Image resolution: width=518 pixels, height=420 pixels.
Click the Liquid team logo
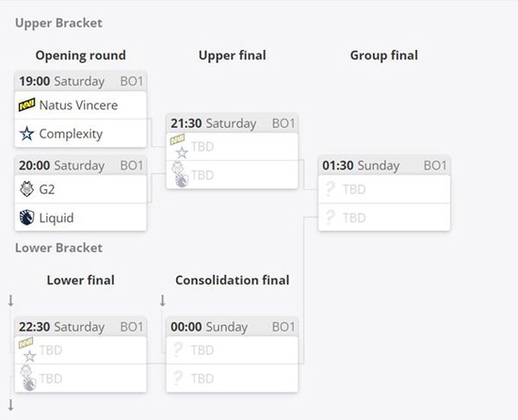(26, 218)
